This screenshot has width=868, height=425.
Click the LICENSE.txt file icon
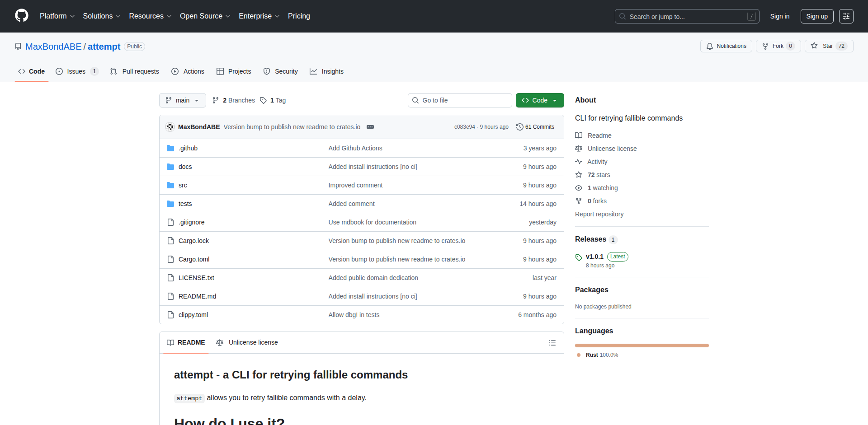[x=170, y=278]
